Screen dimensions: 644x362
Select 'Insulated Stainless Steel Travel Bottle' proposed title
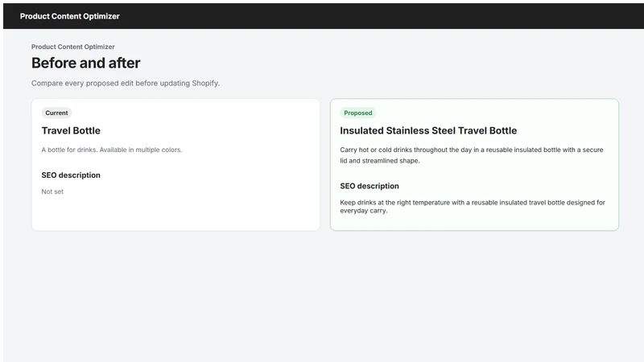coord(428,130)
